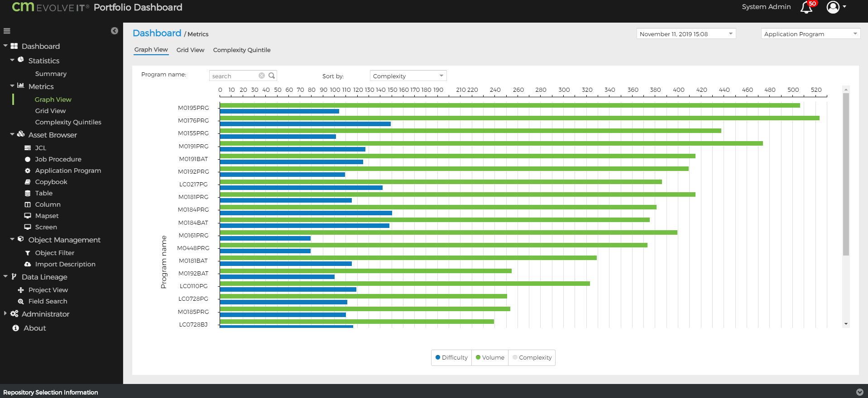This screenshot has width=868, height=398.
Task: Click the Administrator gears icon
Action: (x=14, y=313)
